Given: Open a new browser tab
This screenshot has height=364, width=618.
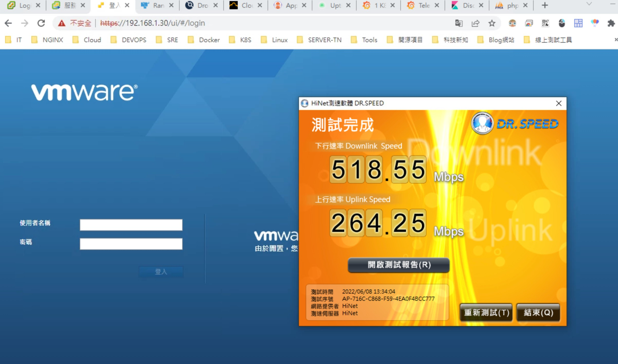Looking at the screenshot, I should (x=545, y=5).
